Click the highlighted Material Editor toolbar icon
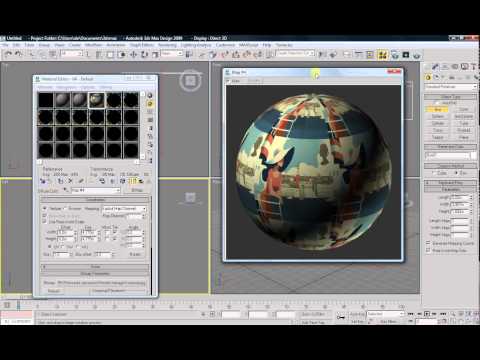 (382, 54)
